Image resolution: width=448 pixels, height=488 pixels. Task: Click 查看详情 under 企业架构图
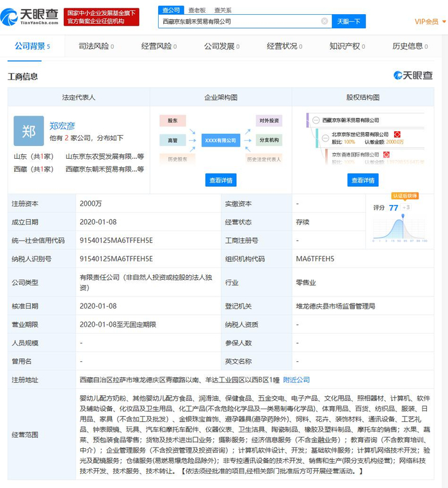click(221, 180)
